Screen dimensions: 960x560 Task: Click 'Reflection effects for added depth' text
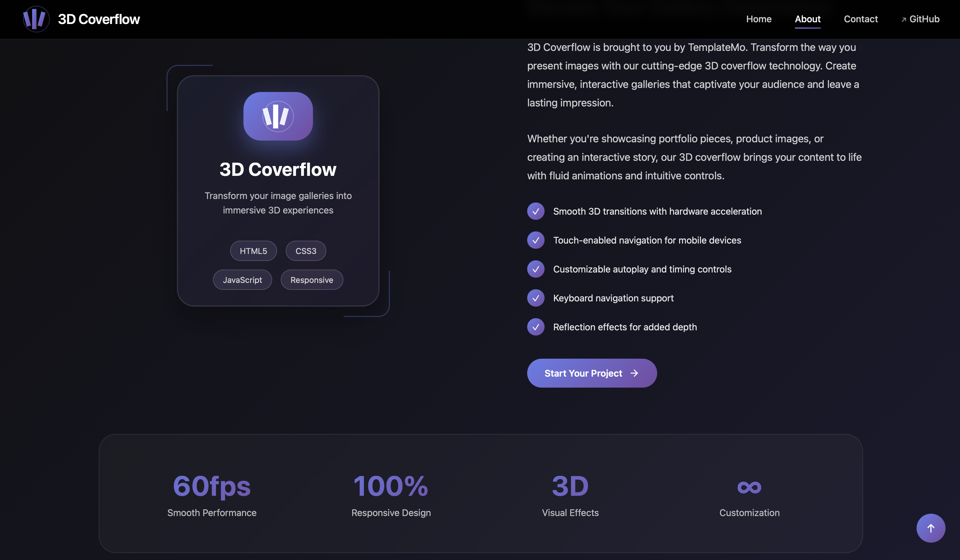pyautogui.click(x=625, y=327)
